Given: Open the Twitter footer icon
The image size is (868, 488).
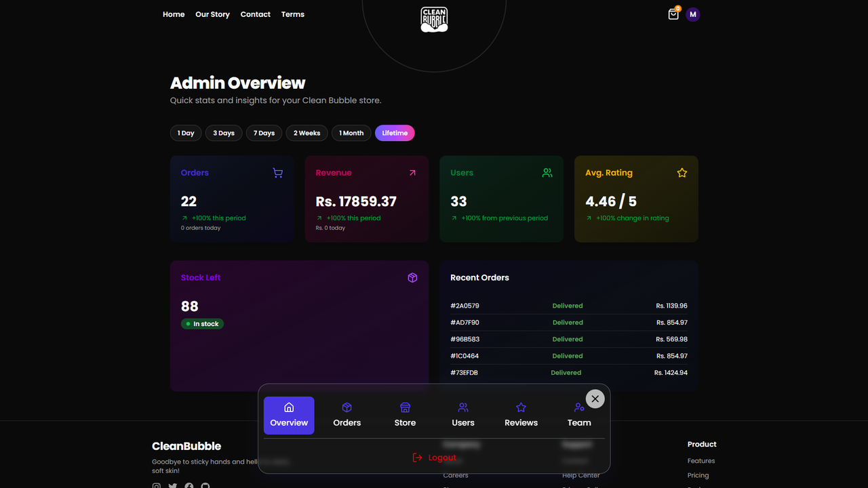Looking at the screenshot, I should 173,486.
